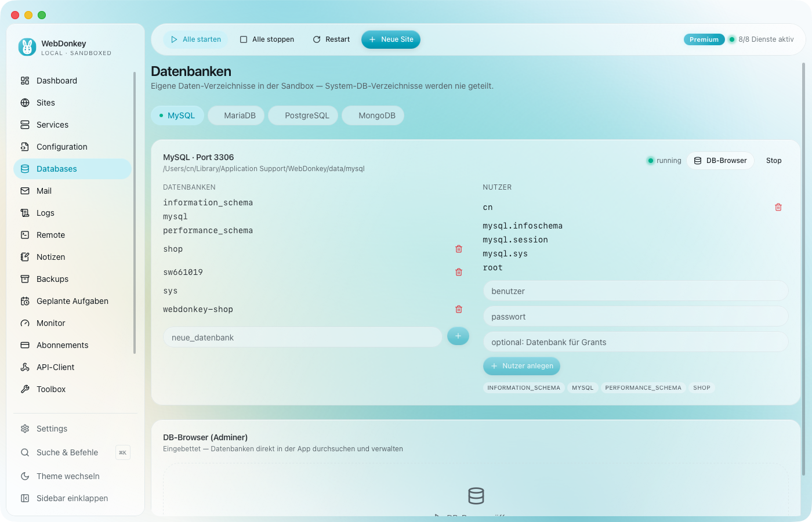The height and width of the screenshot is (522, 812).
Task: Open the Logs page
Action: coord(73,213)
